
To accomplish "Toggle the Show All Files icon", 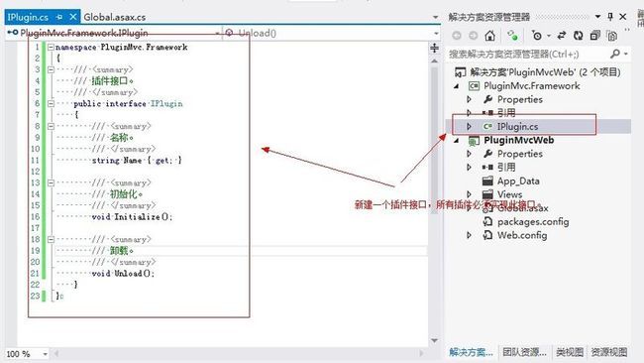I will point(612,36).
